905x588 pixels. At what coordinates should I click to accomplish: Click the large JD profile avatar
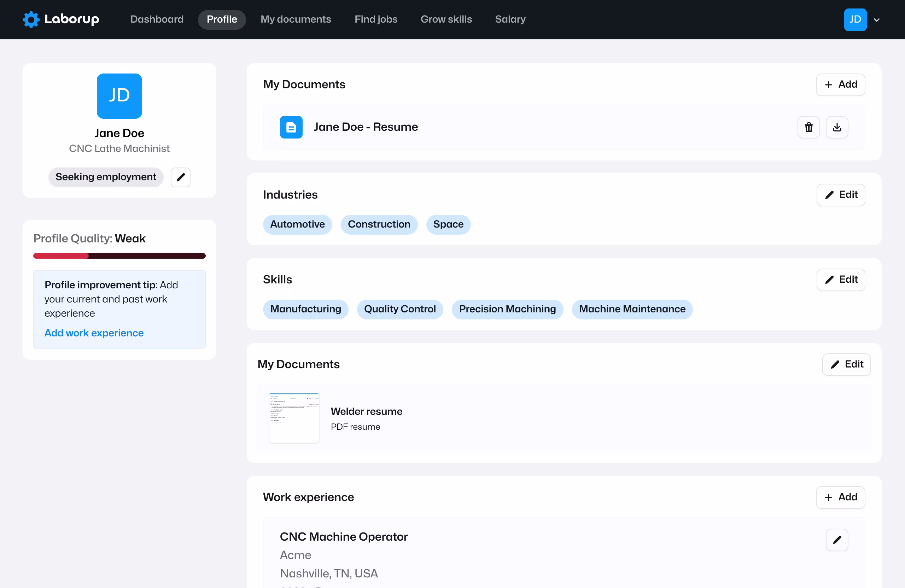click(x=119, y=96)
